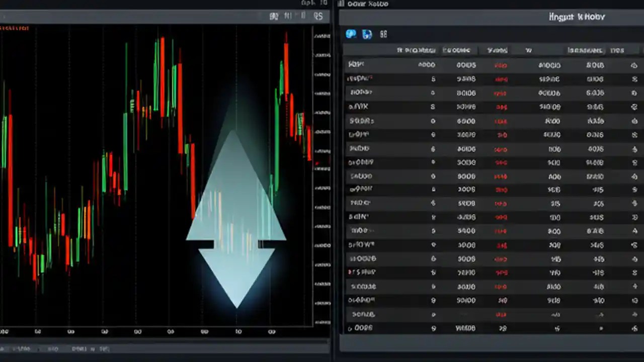
Task: Click the indicator icon in the chart's top toolbar
Action: click(288, 16)
